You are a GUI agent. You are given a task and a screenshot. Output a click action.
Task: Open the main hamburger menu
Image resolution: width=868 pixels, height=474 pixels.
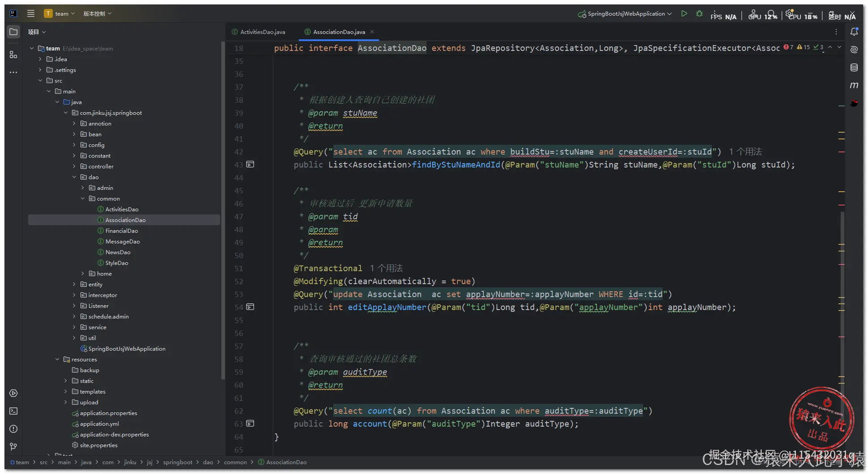[31, 13]
